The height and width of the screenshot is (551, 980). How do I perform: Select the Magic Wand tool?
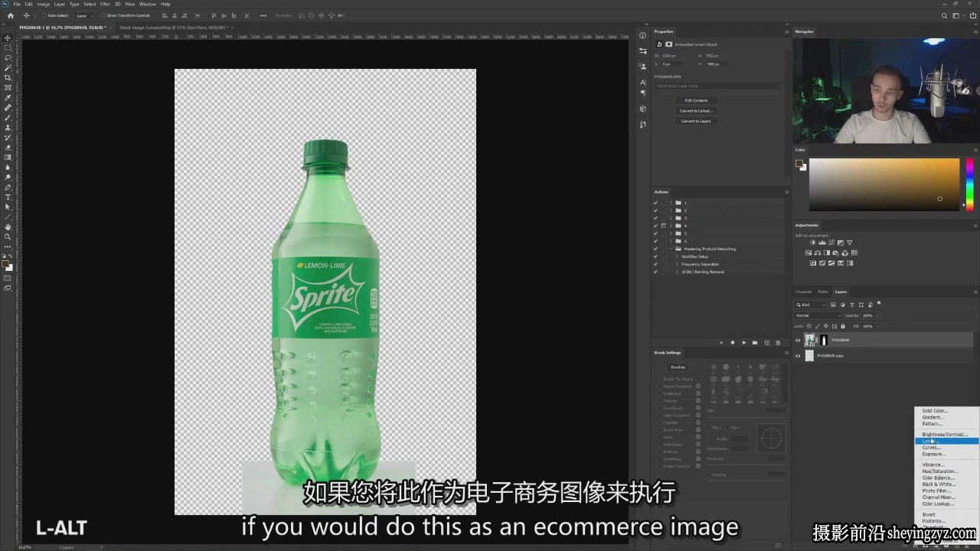coord(8,67)
